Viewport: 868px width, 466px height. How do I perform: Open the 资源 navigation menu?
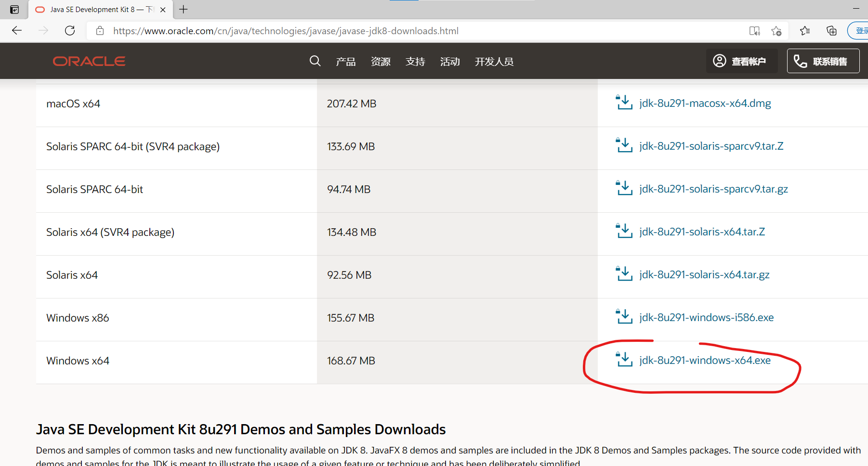[x=381, y=62]
